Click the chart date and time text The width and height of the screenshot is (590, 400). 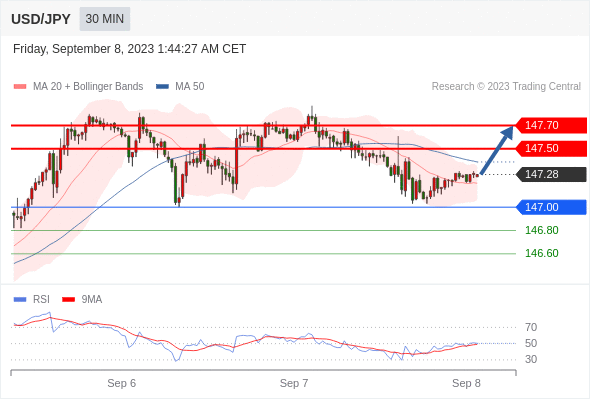[x=129, y=49]
